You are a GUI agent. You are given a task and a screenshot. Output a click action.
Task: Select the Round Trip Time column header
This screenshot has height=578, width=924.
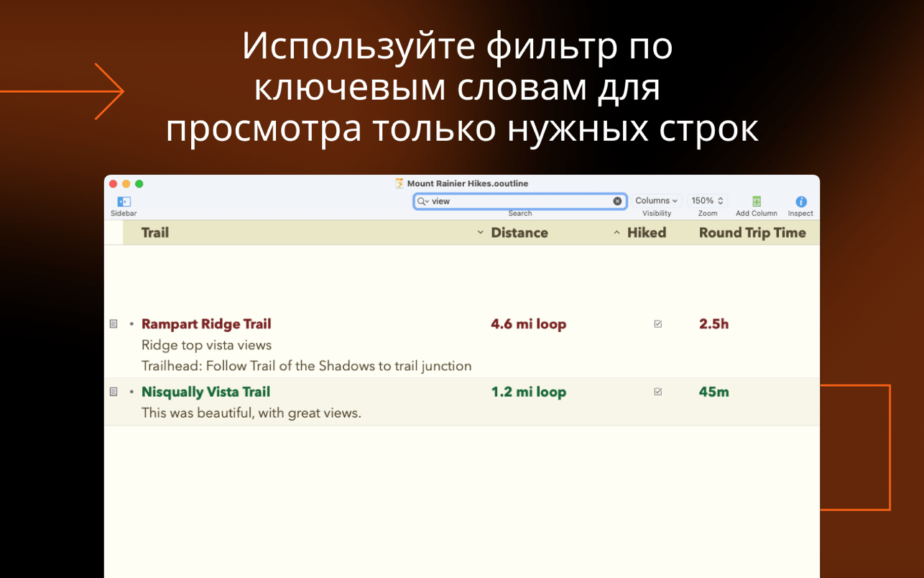pos(752,233)
